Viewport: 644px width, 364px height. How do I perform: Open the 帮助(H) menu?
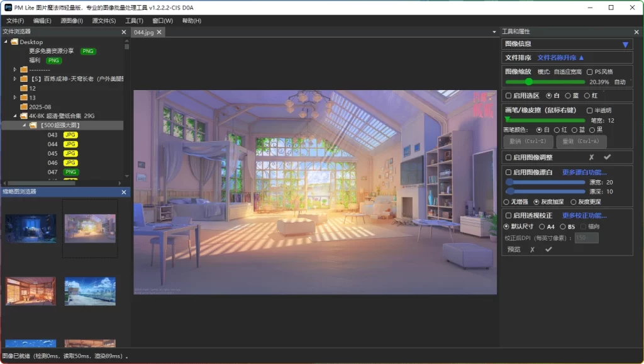192,21
